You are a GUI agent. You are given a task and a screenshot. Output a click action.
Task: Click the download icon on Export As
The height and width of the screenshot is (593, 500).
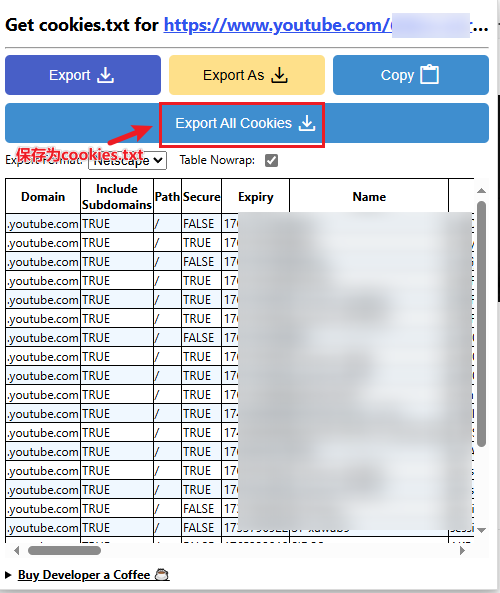[280, 75]
